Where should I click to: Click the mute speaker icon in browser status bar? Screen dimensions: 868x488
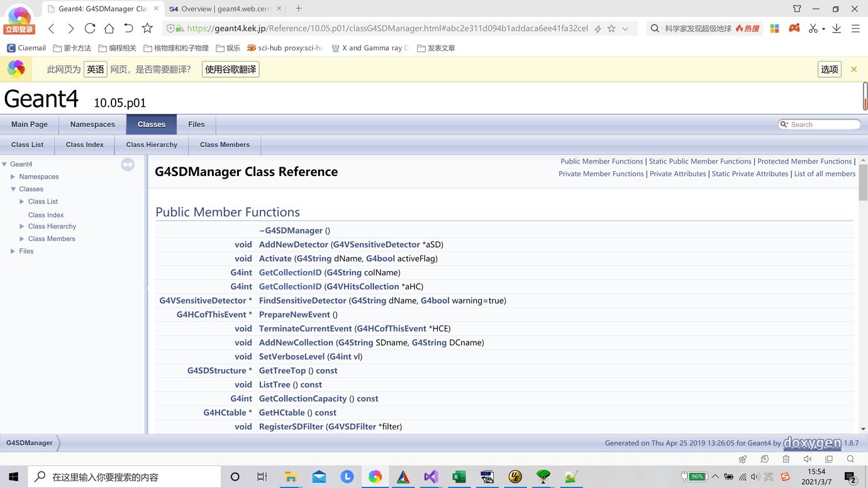click(x=808, y=459)
